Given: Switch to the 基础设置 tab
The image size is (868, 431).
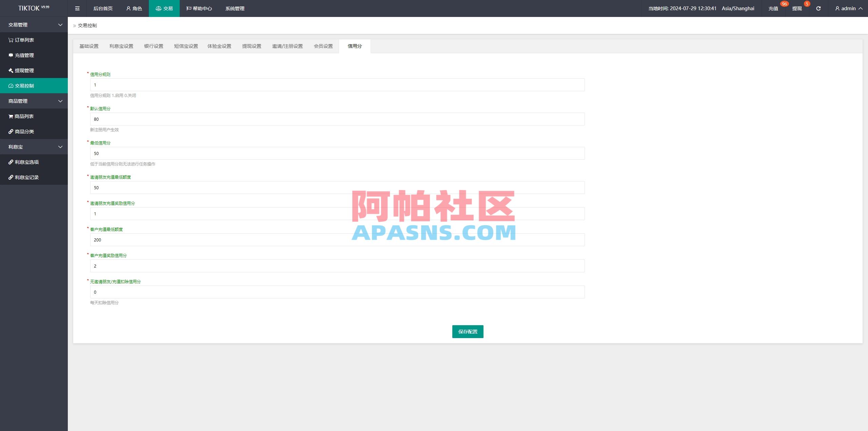Looking at the screenshot, I should 89,46.
